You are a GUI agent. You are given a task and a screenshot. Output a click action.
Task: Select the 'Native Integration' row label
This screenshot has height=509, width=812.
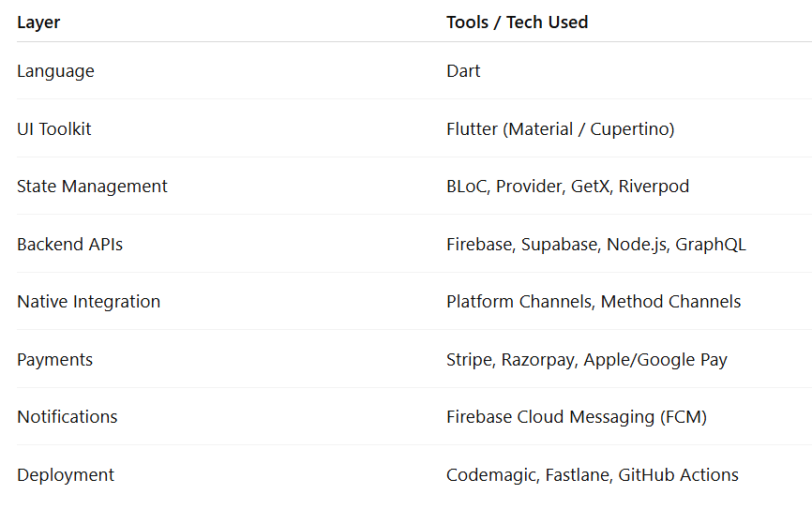[88, 301]
